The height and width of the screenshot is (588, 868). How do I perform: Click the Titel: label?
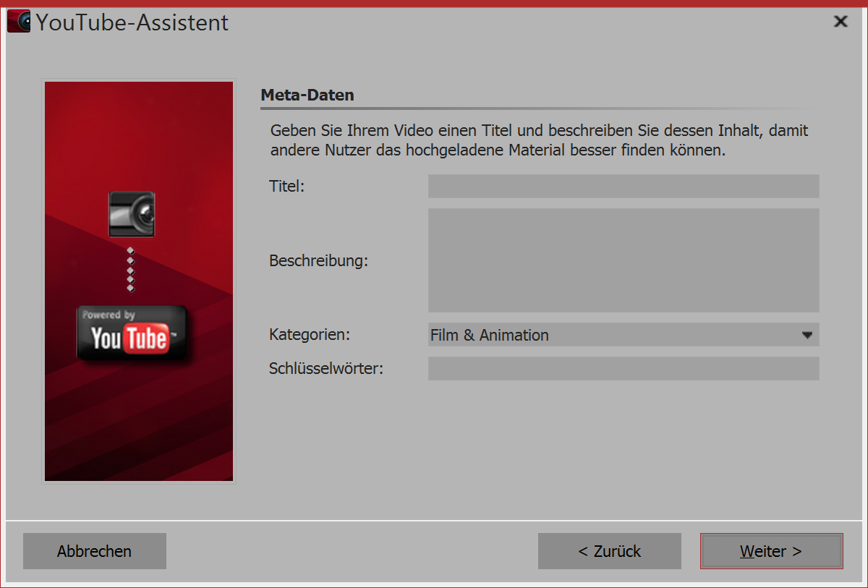pos(287,186)
